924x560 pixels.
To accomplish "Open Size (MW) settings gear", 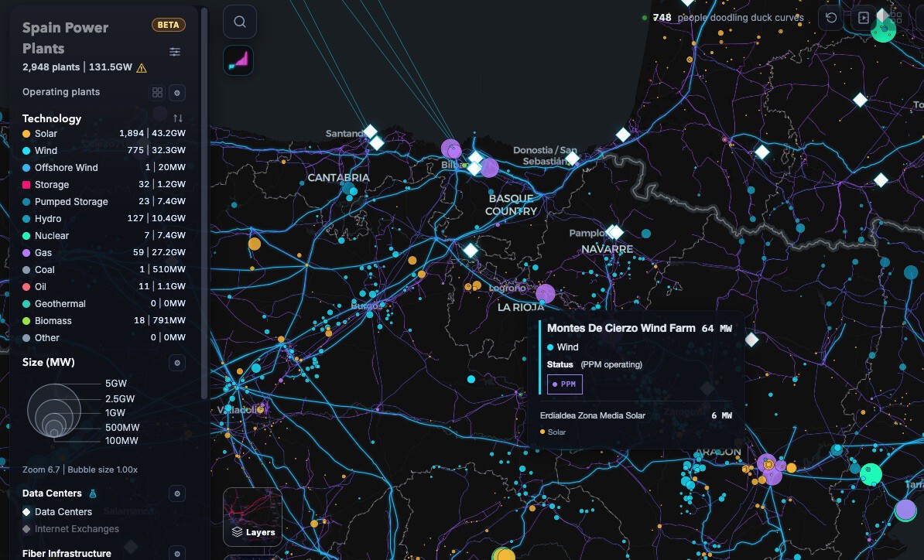I will [x=176, y=363].
